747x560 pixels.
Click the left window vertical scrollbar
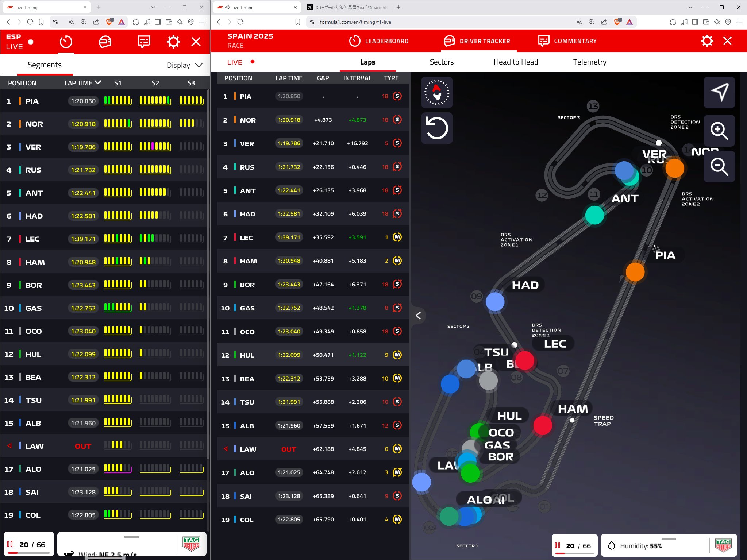click(208, 274)
